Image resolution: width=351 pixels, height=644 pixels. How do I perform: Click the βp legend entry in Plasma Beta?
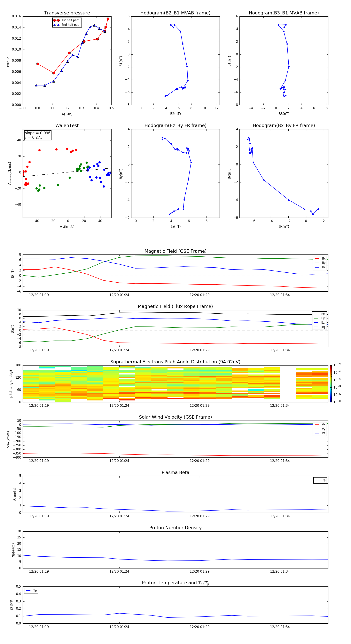(x=320, y=480)
